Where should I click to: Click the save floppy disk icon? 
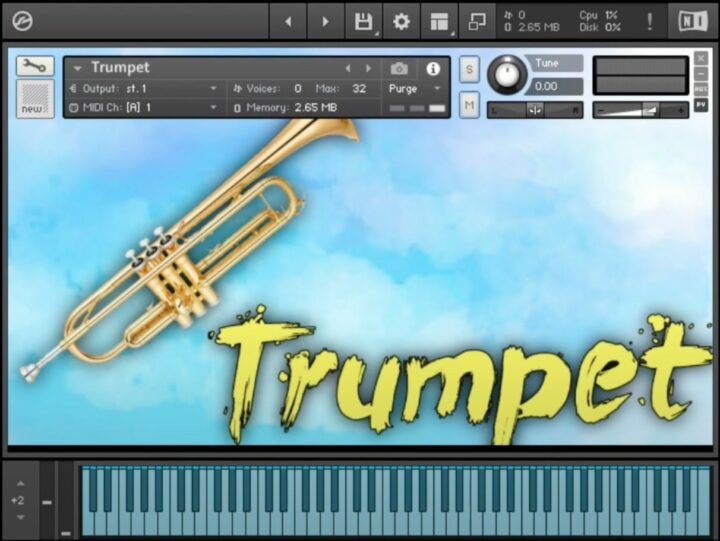tap(364, 21)
